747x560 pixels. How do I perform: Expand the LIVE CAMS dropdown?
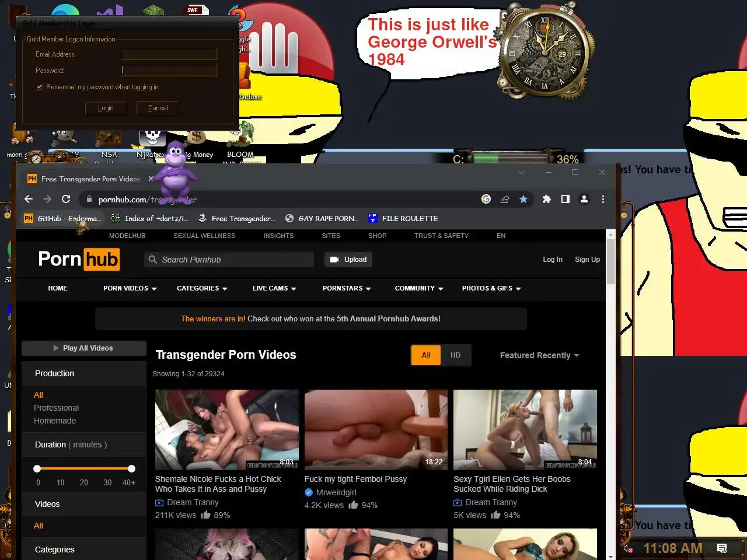click(x=274, y=288)
